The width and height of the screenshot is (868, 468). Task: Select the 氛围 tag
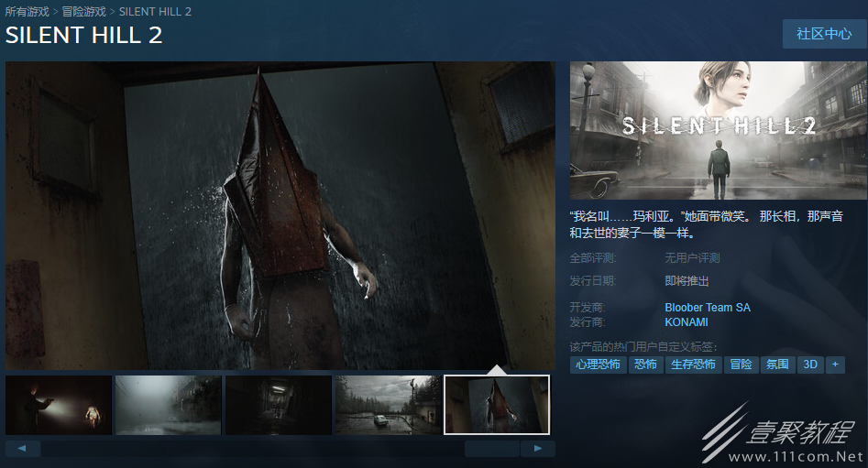[777, 365]
